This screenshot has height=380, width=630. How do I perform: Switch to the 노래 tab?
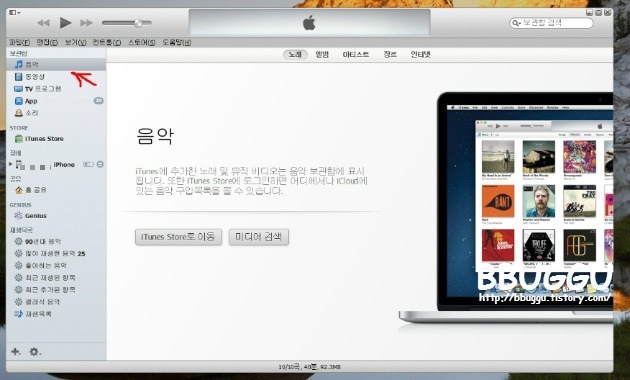point(295,54)
